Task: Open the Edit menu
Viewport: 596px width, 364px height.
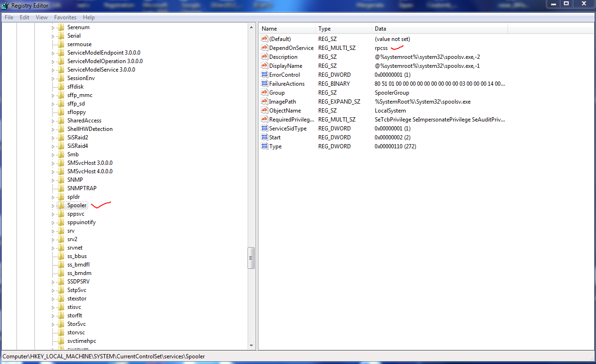Action: pyautogui.click(x=24, y=17)
